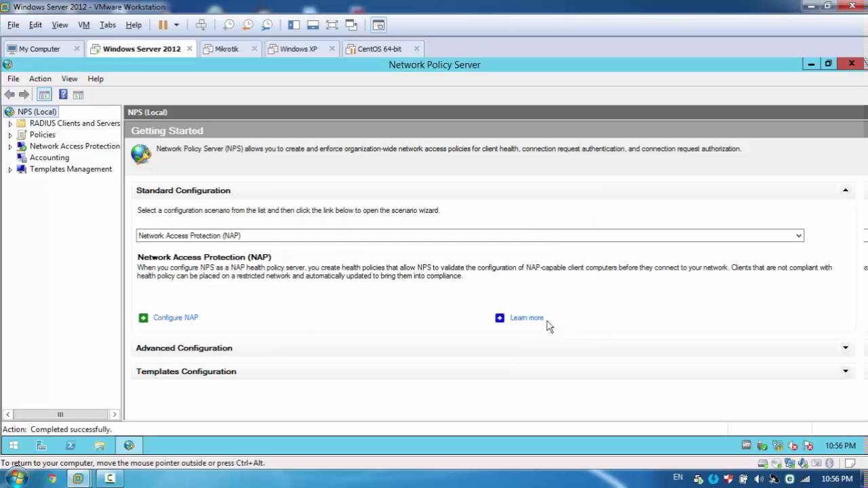Expand the Policies tree node
868x488 pixels.
pyautogui.click(x=10, y=136)
